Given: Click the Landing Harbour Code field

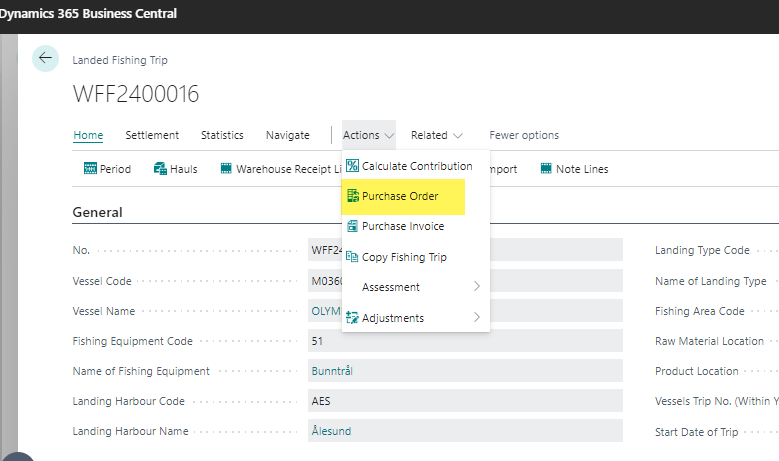Looking at the screenshot, I should (466, 401).
